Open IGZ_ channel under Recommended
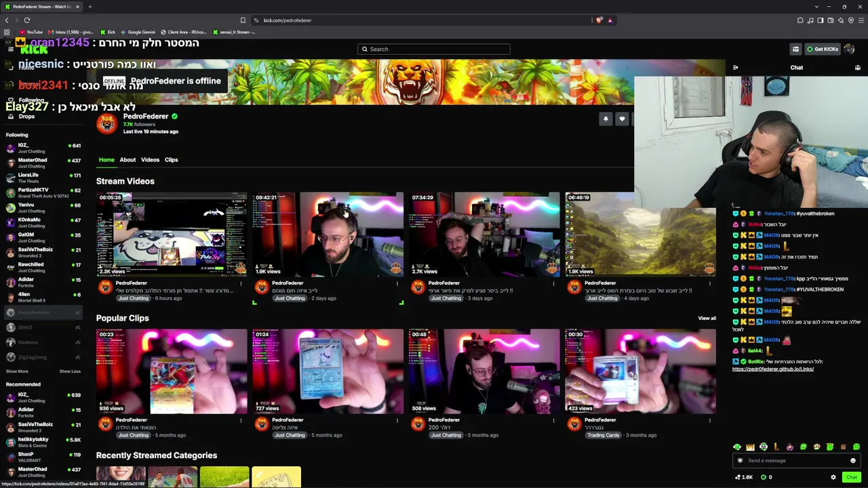This screenshot has height=488, width=868. [43, 397]
